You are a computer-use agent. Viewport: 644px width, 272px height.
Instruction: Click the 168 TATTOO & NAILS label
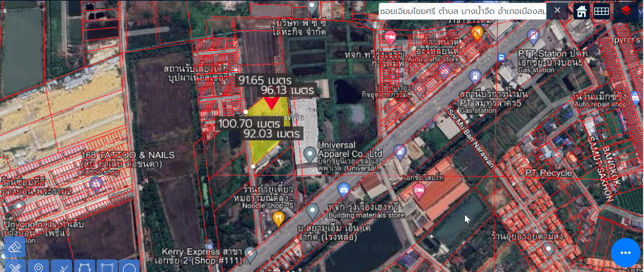pyautogui.click(x=128, y=155)
